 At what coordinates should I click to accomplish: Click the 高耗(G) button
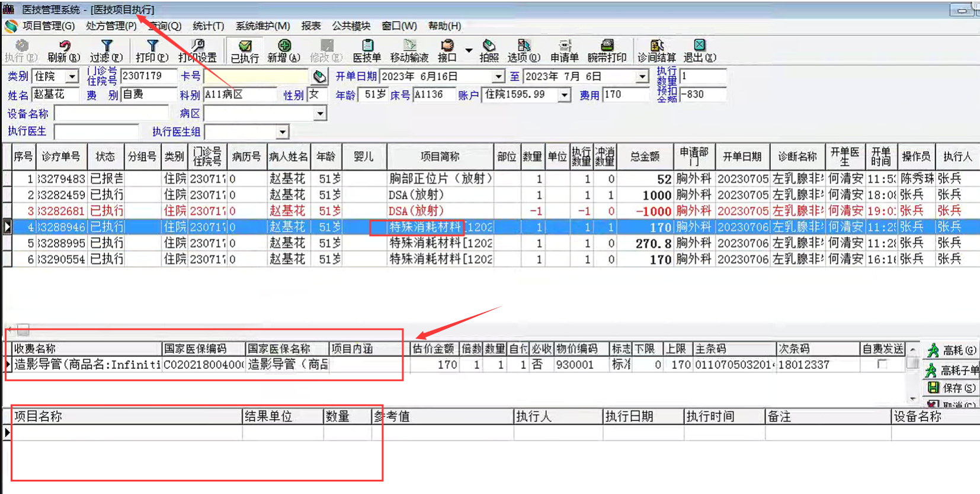tap(952, 350)
